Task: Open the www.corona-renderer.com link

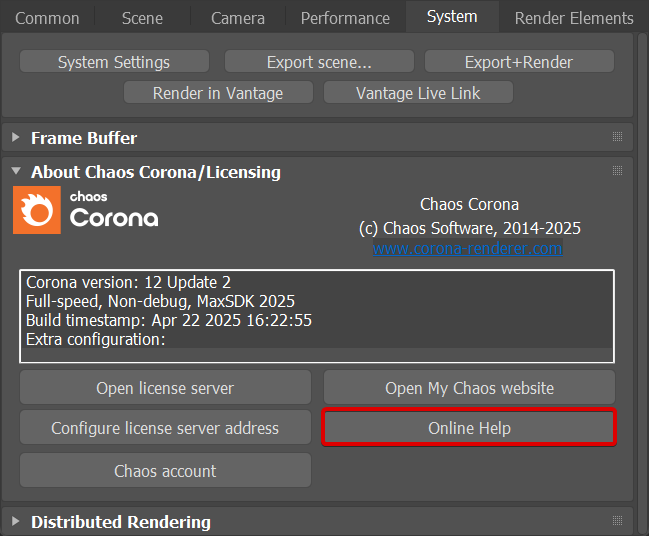Action: tap(467, 248)
